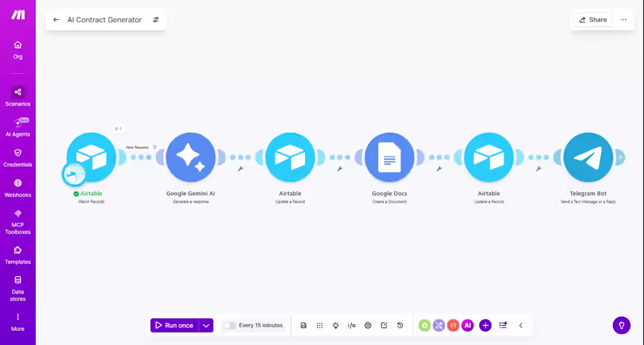The image size is (644, 345).
Task: Click Every 15 minutes schedule text
Action: click(261, 325)
